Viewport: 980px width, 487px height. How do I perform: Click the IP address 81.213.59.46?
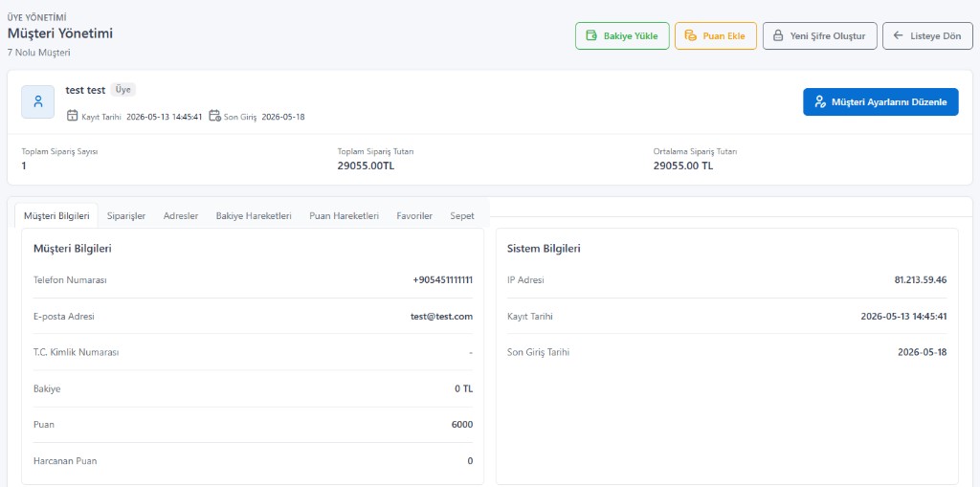[x=921, y=280]
